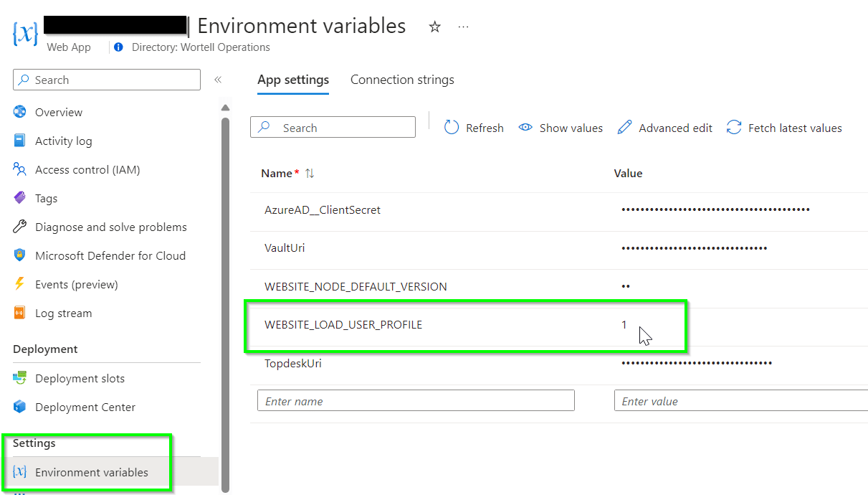Refresh the app settings list
The width and height of the screenshot is (868, 495).
point(474,128)
